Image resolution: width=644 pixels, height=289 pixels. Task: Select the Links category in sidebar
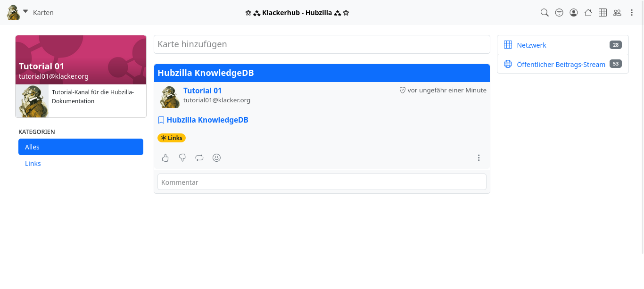tap(33, 164)
